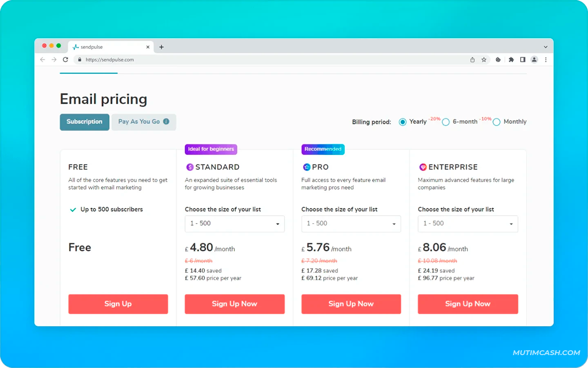Click Sign Up Now for the Pro plan
Screen dimensions: 588x368
(x=351, y=304)
